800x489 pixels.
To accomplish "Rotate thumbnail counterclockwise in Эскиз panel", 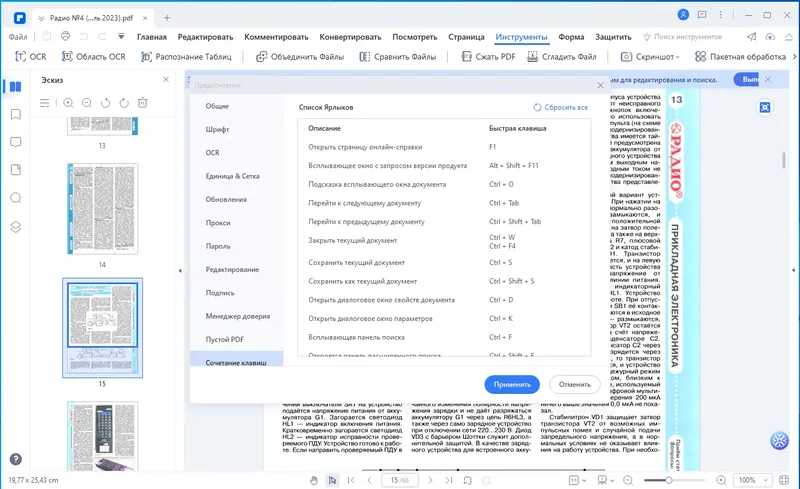I will tap(105, 103).
